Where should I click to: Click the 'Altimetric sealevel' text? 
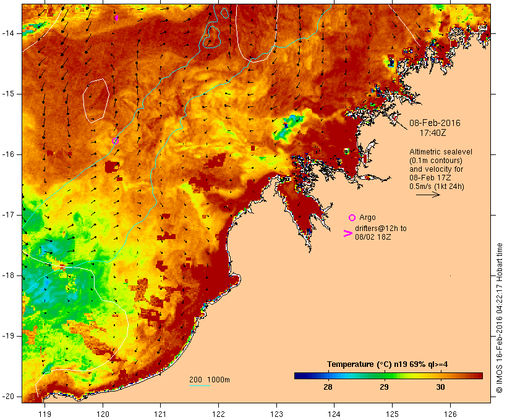click(x=441, y=152)
